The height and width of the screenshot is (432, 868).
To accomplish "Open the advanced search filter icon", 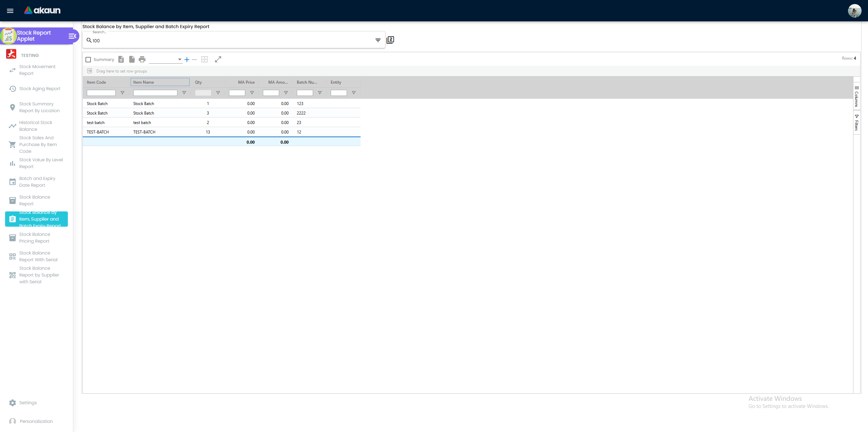I will [378, 40].
